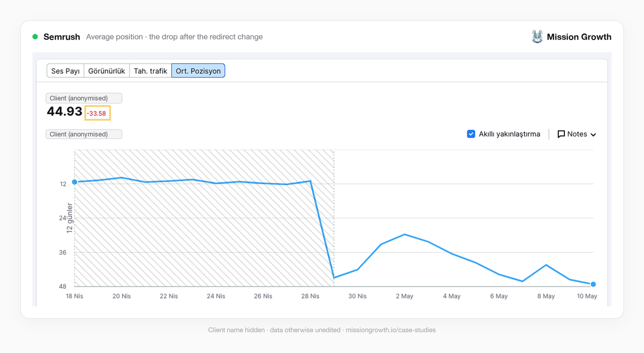Click the 12 günler rotated label

pyautogui.click(x=70, y=218)
